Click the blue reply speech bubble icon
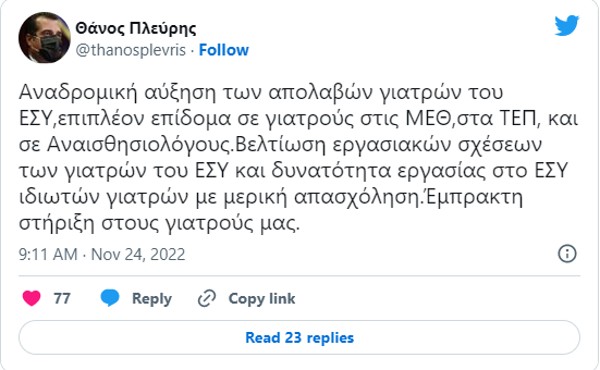Screen dimensions: 600x370 tap(110, 298)
